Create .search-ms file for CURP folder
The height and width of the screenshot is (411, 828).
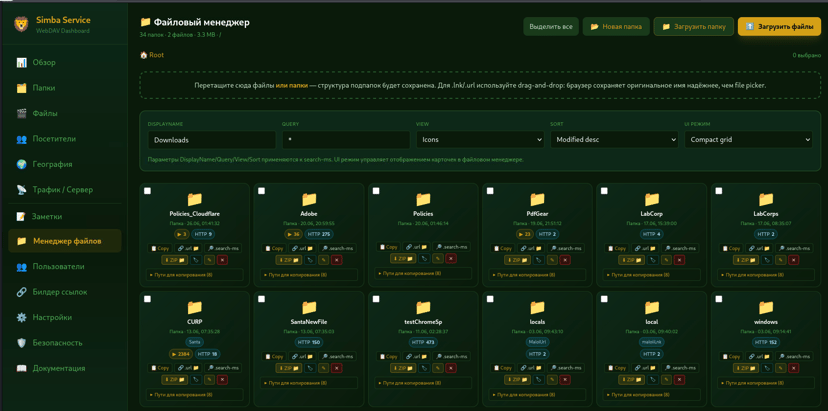point(223,368)
